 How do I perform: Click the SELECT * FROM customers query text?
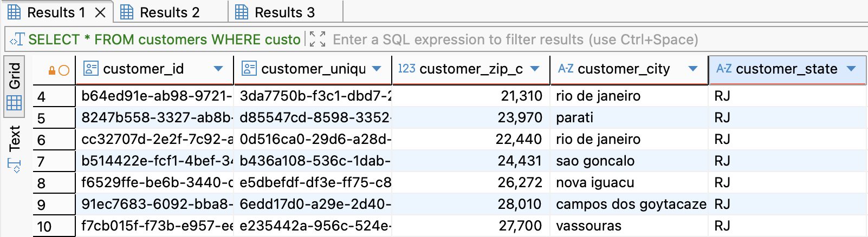(164, 40)
